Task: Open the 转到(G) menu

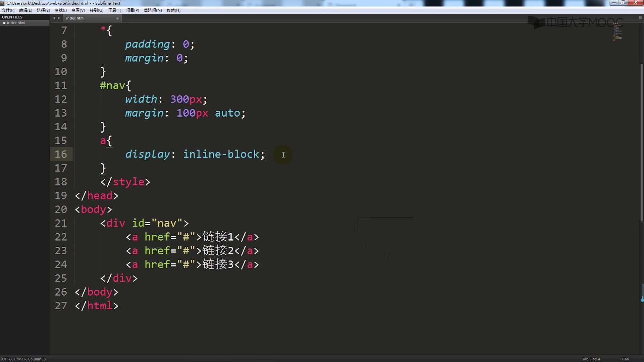Action: tap(96, 10)
